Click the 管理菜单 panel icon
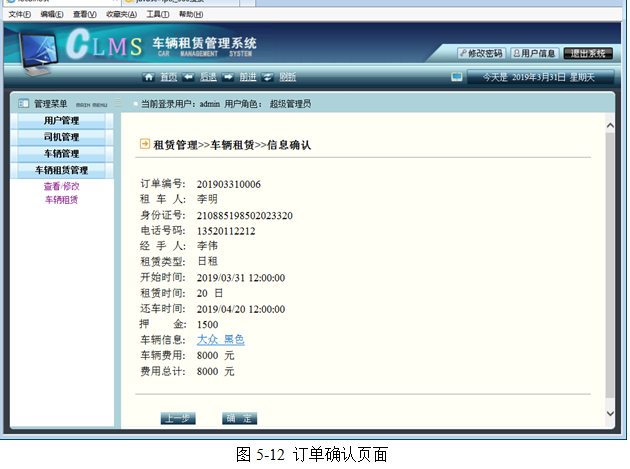The height and width of the screenshot is (469, 630). [23, 104]
